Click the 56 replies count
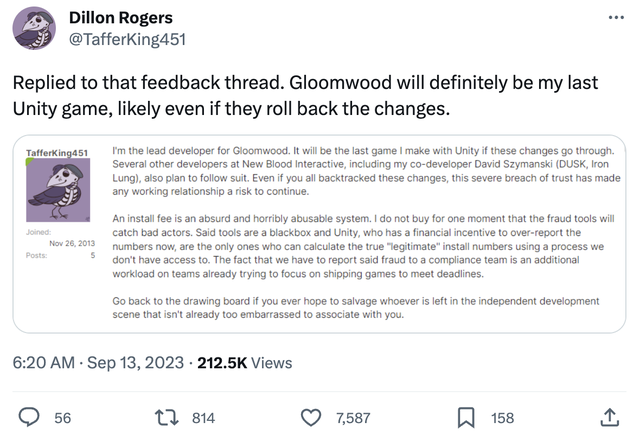The image size is (640, 435). click(62, 417)
